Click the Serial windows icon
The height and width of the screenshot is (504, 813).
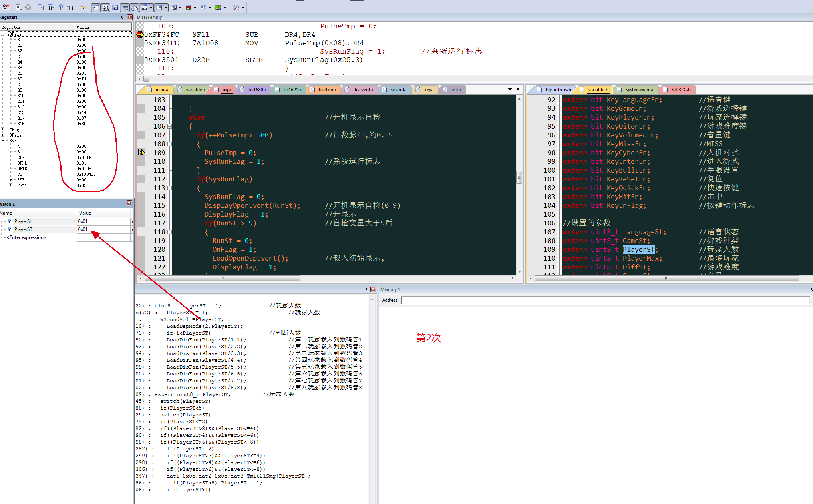point(174,8)
